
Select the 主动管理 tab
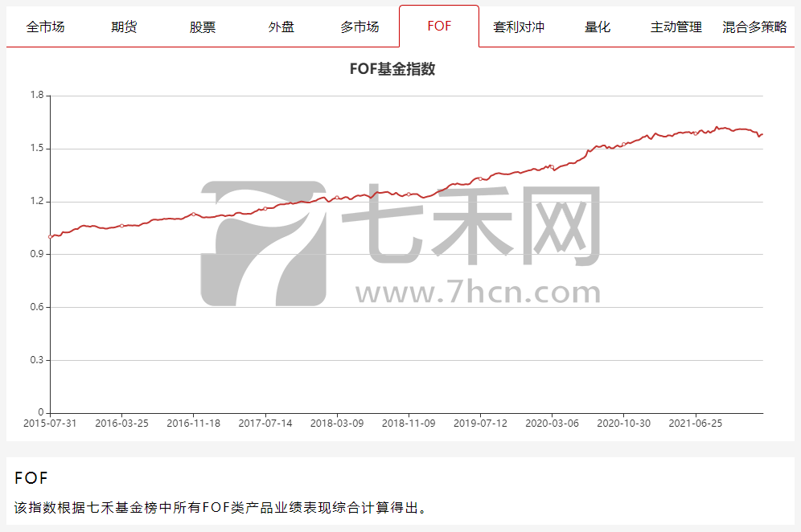coord(676,27)
